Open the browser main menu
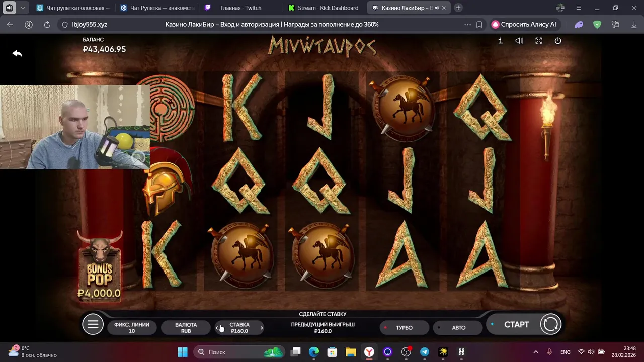The height and width of the screenshot is (362, 644). (579, 8)
